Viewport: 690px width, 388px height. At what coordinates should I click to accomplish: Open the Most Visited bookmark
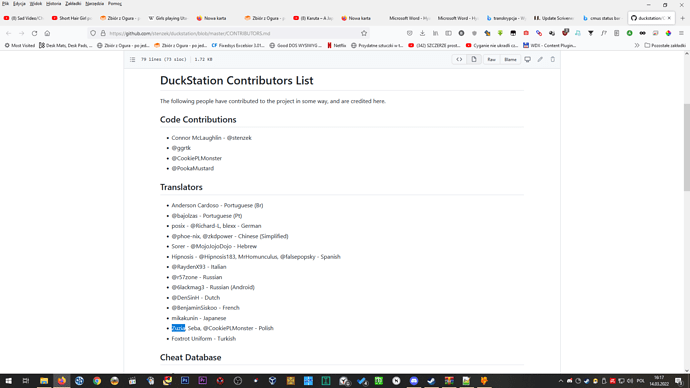pos(19,45)
